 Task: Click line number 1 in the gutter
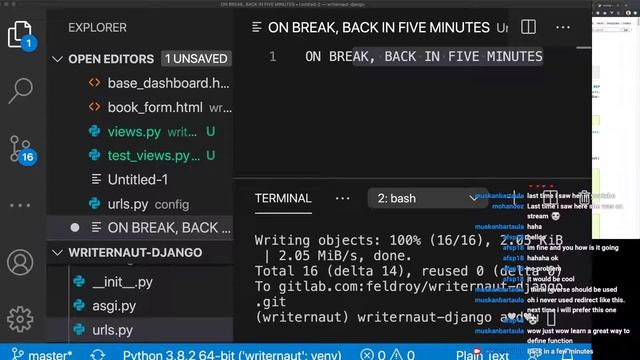pyautogui.click(x=273, y=56)
